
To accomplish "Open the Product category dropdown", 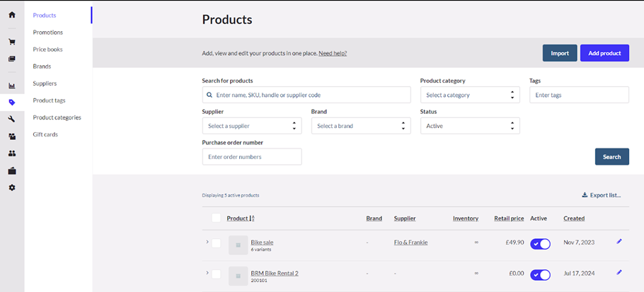I will (470, 95).
